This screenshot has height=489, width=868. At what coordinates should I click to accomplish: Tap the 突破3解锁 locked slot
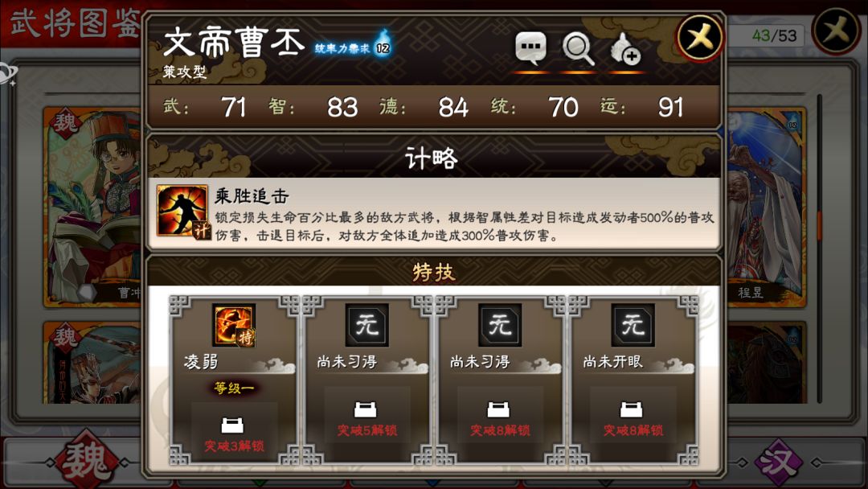[x=234, y=433]
